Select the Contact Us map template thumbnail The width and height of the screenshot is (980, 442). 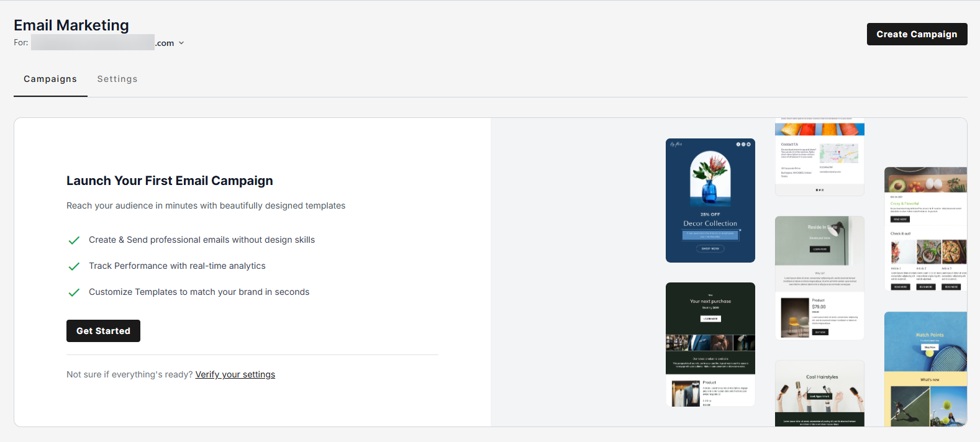[x=820, y=157]
